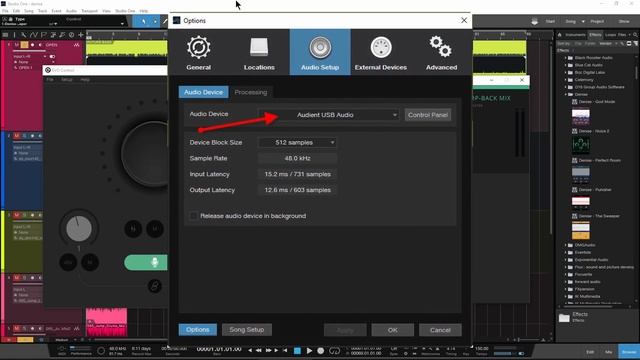
Task: Click the add tracks plus icon
Action: [80, 35]
